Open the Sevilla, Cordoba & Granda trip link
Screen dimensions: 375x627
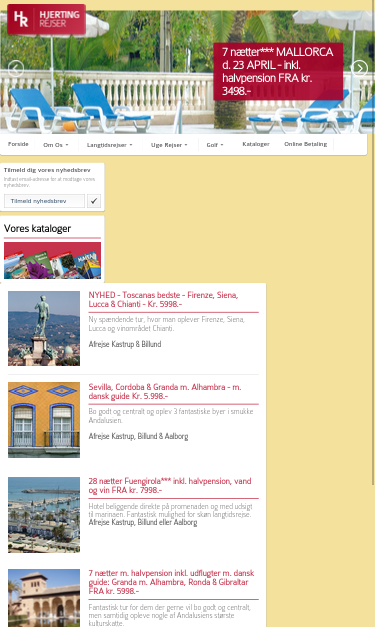(165, 391)
